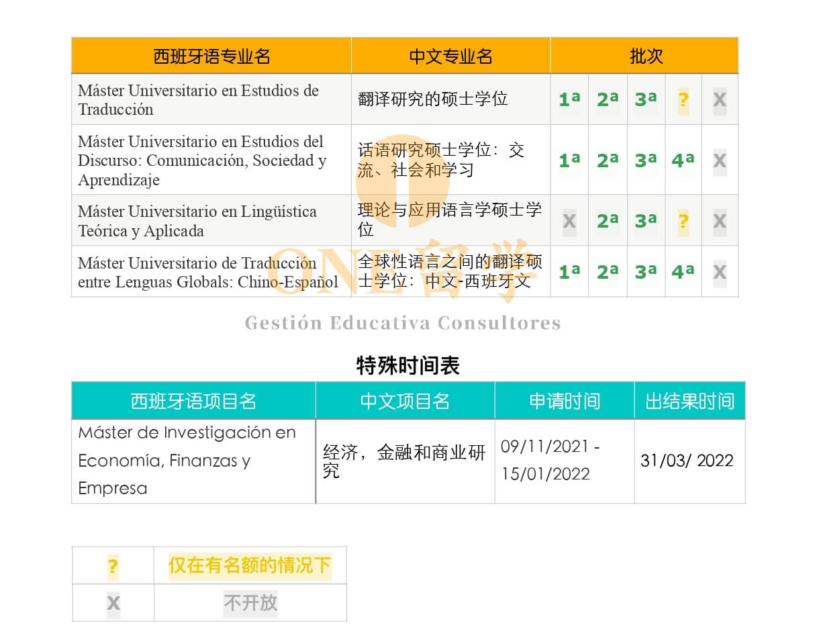Click legend text '仅在有名额的情况下'

coord(250,565)
